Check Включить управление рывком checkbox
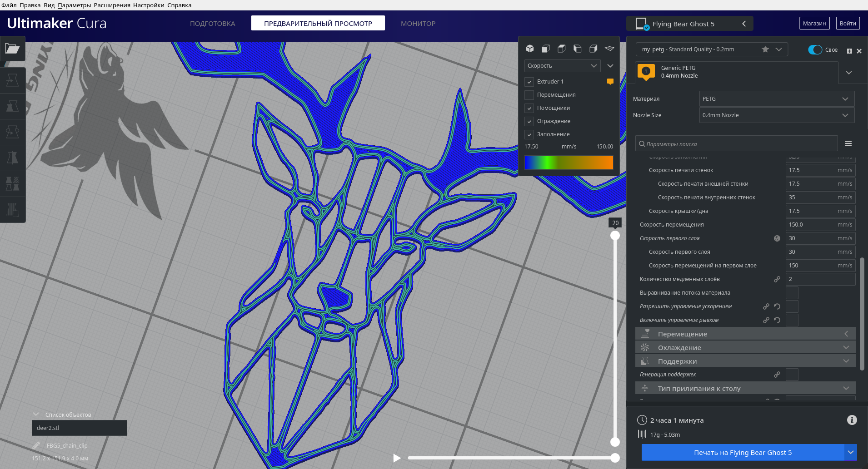This screenshot has height=469, width=868. pyautogui.click(x=792, y=320)
